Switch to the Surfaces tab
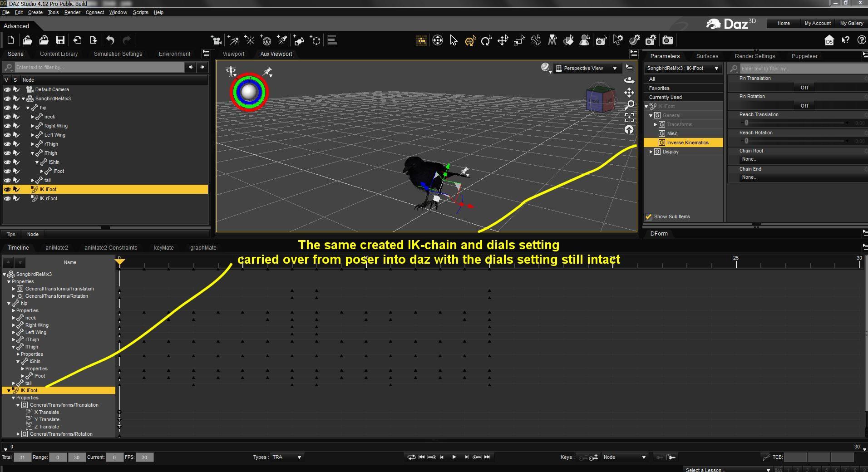Screen dimensions: 868x472 pos(707,56)
